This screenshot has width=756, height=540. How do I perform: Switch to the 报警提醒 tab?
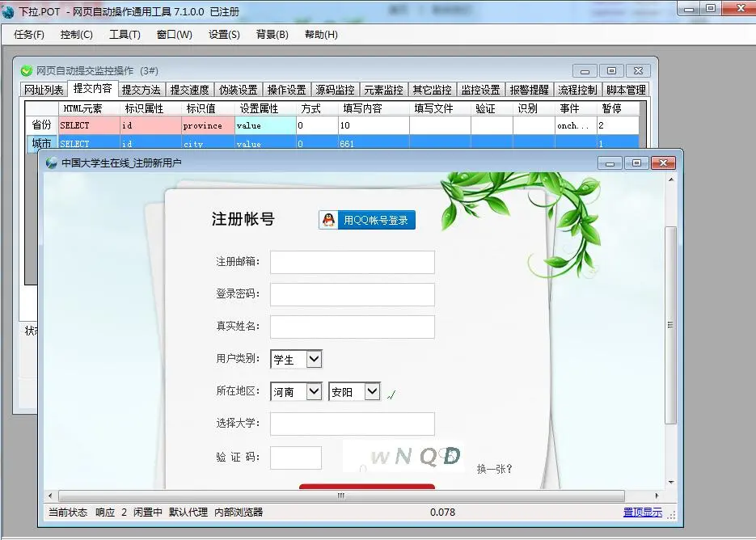[x=529, y=90]
